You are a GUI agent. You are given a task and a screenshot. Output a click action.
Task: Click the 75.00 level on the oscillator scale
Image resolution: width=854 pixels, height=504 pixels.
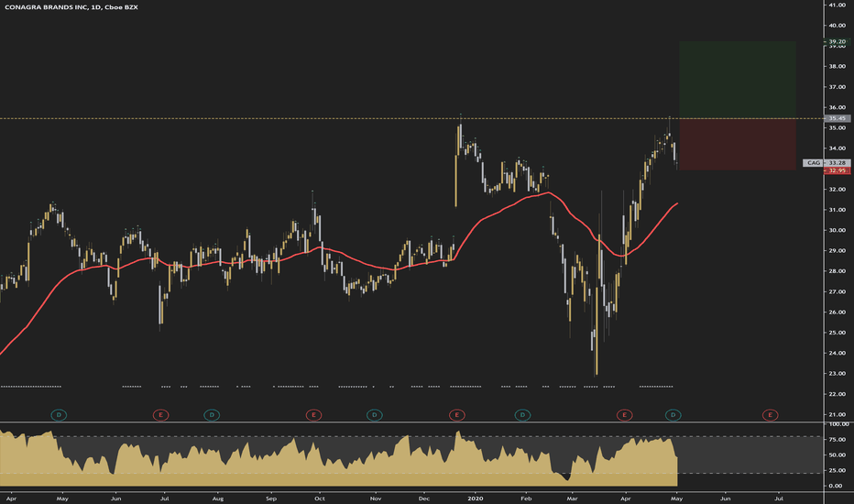836,440
